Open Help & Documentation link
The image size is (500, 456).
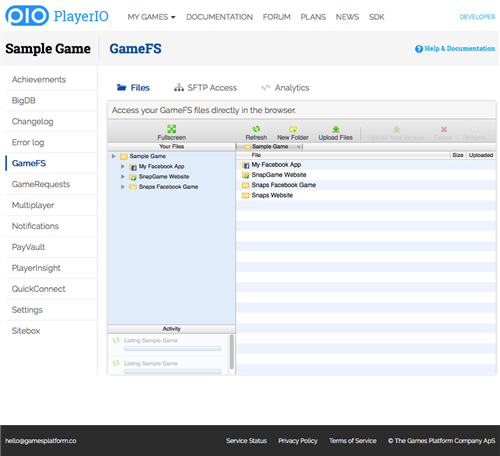460,49
